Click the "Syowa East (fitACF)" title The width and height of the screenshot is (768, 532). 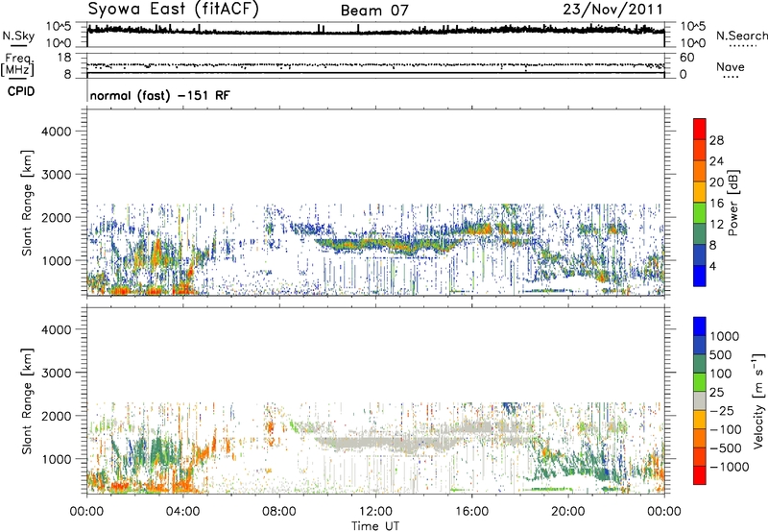[x=174, y=9]
